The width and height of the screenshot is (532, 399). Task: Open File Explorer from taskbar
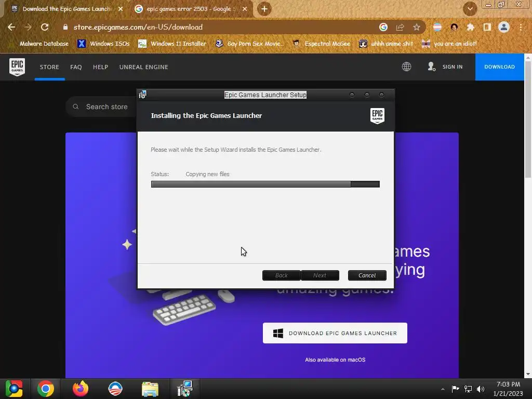click(x=150, y=389)
